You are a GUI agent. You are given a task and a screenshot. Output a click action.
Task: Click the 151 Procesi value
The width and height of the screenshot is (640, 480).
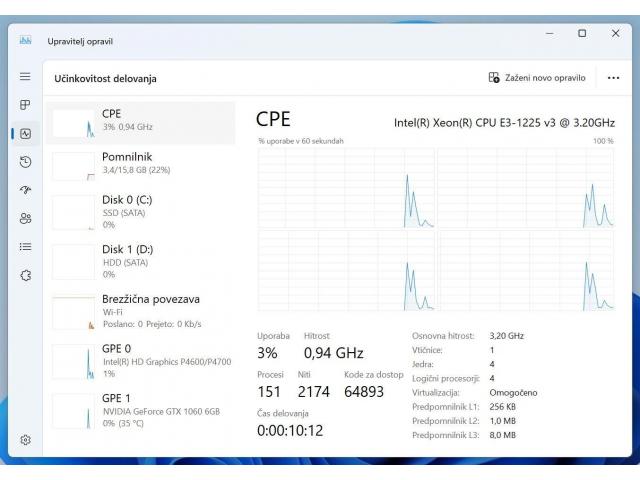[269, 391]
